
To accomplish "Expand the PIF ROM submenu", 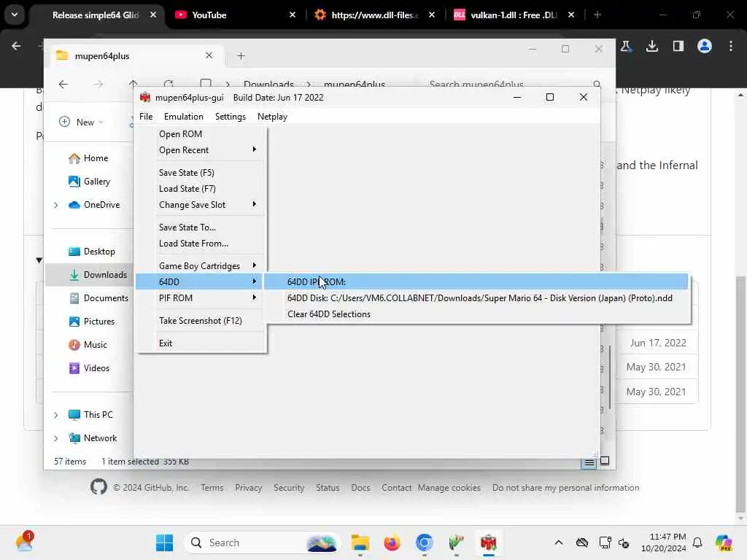I will coord(201,298).
